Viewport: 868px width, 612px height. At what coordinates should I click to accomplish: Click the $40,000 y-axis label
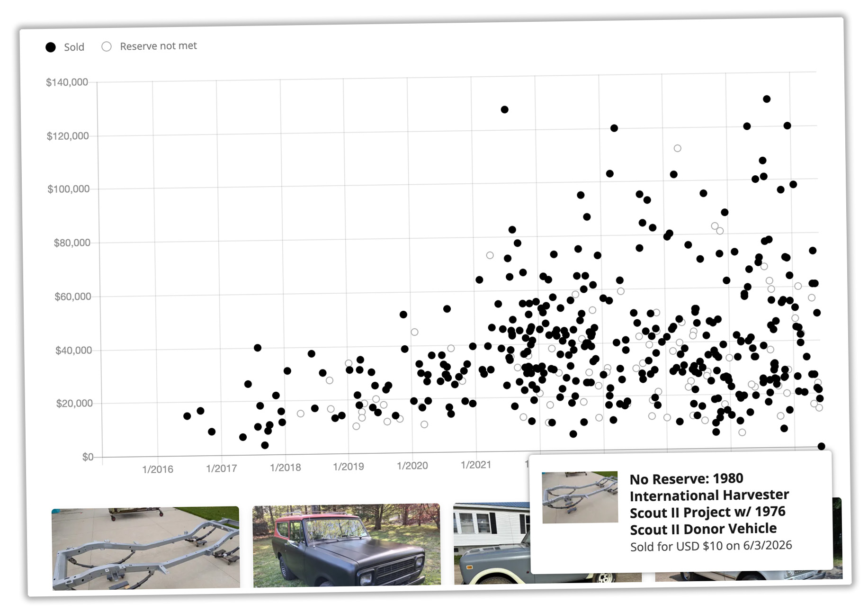coord(74,351)
